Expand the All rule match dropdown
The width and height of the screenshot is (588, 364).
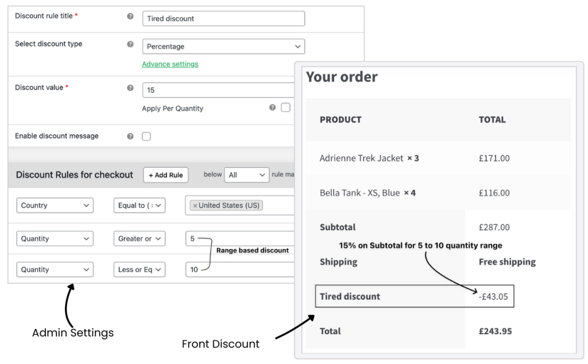[x=246, y=175]
